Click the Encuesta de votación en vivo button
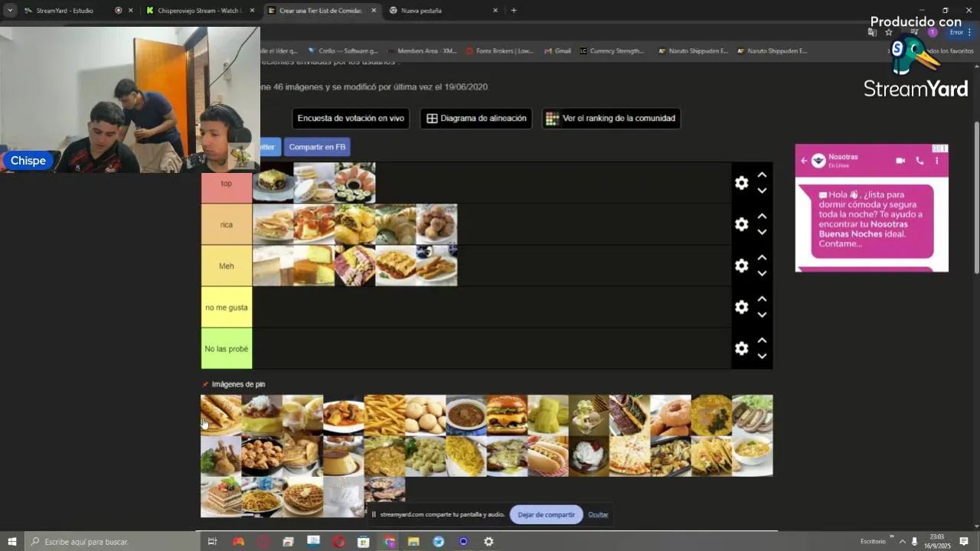 [x=351, y=119]
